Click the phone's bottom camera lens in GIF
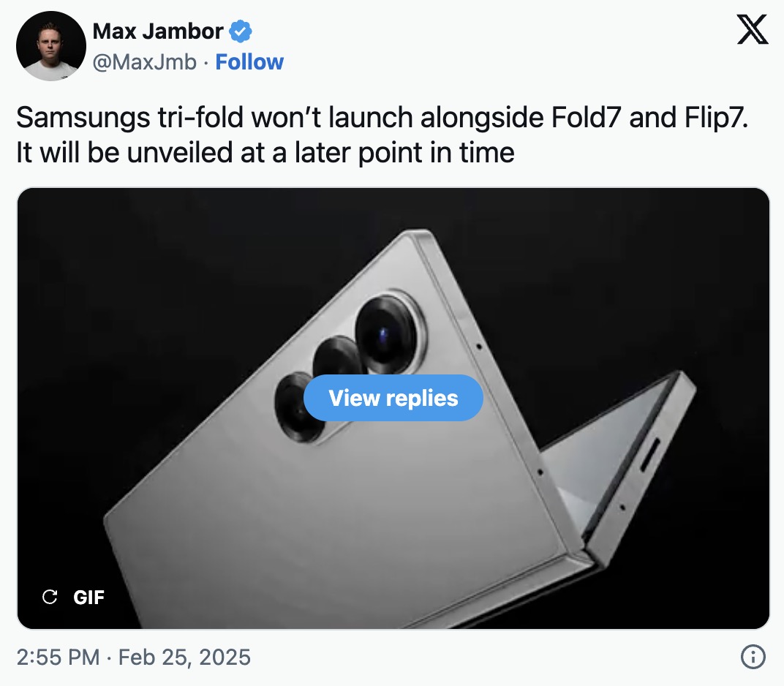The width and height of the screenshot is (784, 686). pyautogui.click(x=298, y=407)
